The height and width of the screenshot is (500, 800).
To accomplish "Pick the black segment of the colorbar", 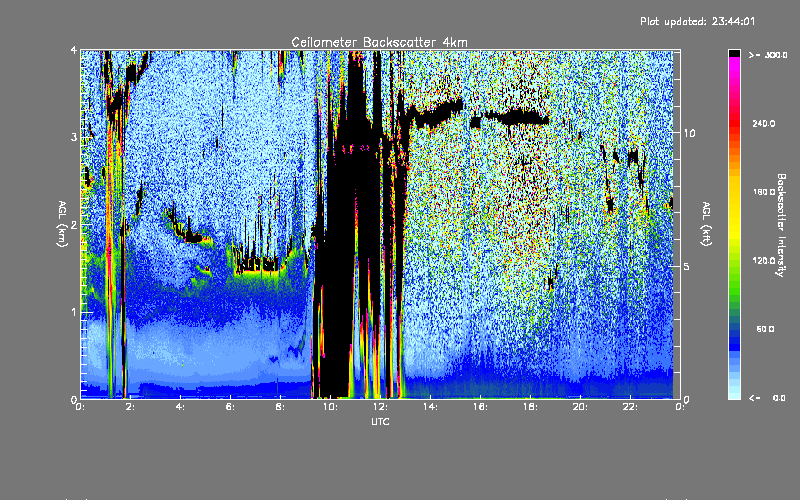I will tap(734, 53).
